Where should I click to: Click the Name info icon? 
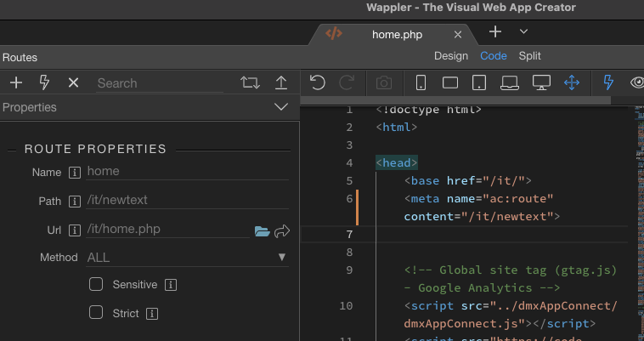point(74,172)
